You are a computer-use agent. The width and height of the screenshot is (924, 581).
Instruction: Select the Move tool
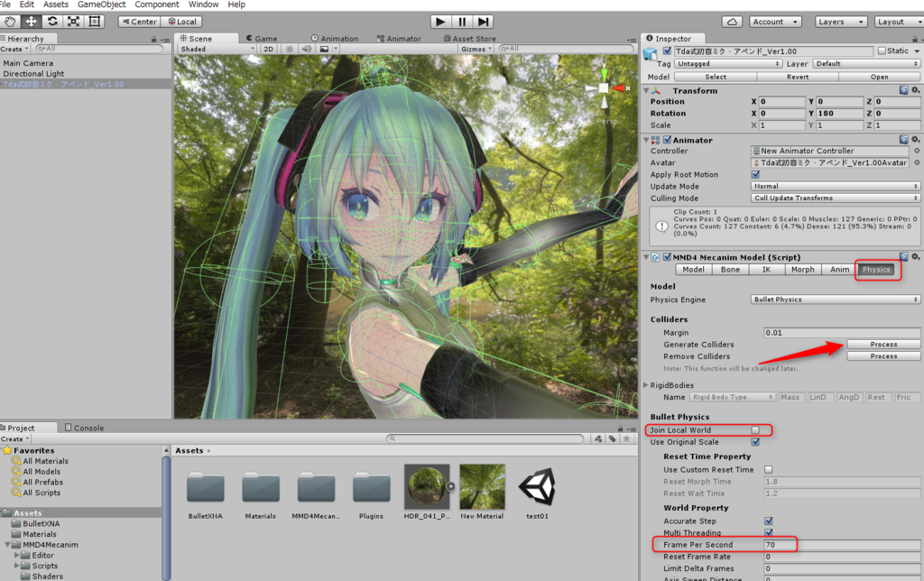coord(31,22)
